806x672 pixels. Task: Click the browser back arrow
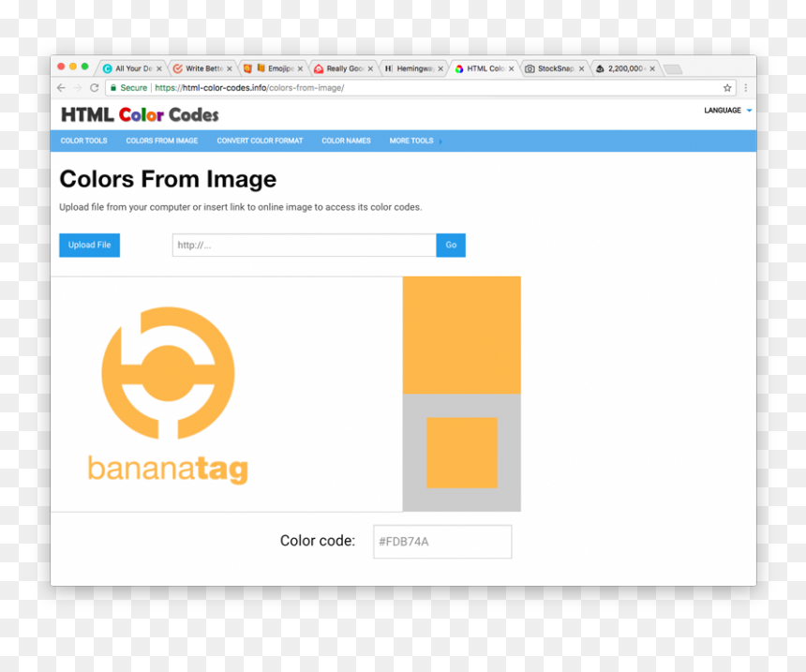click(61, 88)
